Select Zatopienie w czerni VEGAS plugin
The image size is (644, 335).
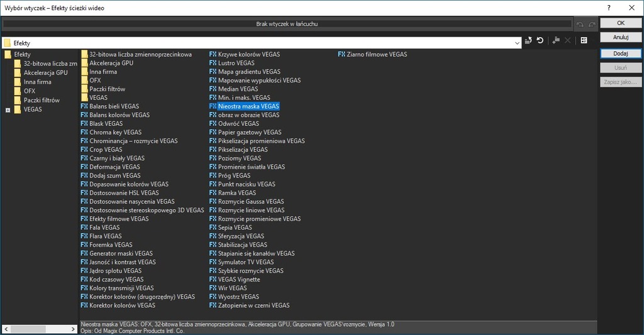254,305
